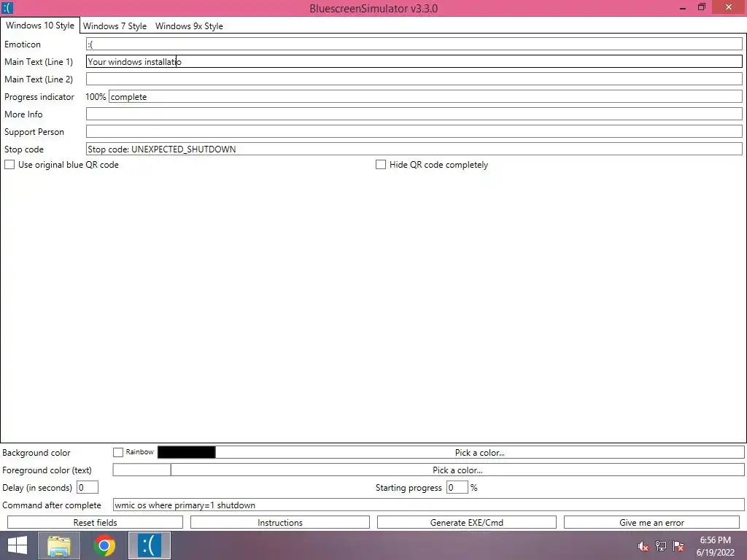Click the Command after complete field
This screenshot has height=560, width=747.
[428, 505]
